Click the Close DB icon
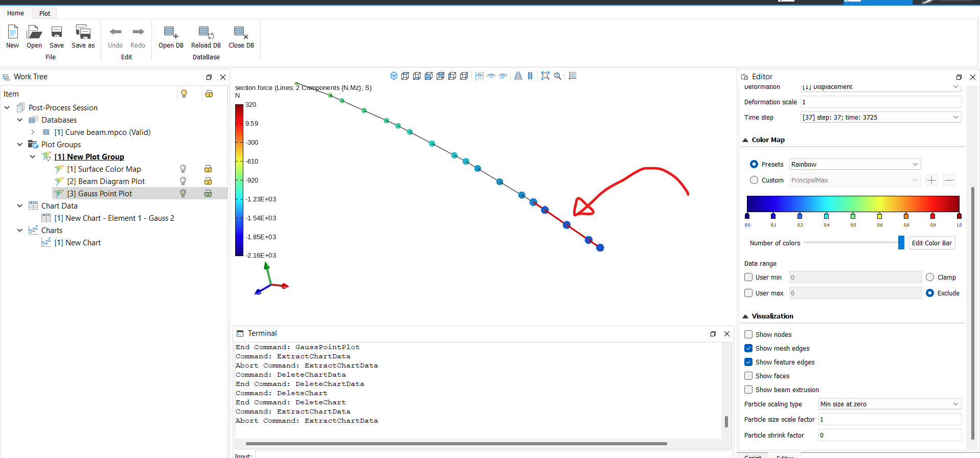 tap(241, 33)
